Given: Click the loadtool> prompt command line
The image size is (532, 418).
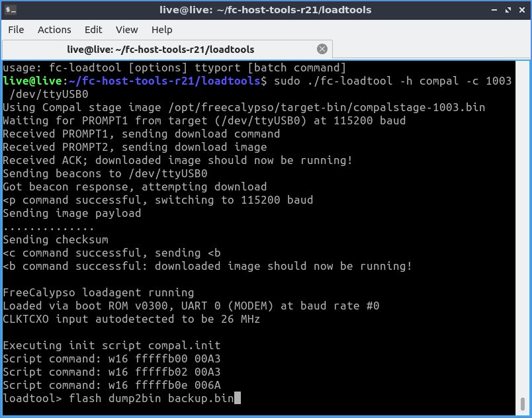Looking at the screenshot, I should (x=122, y=398).
